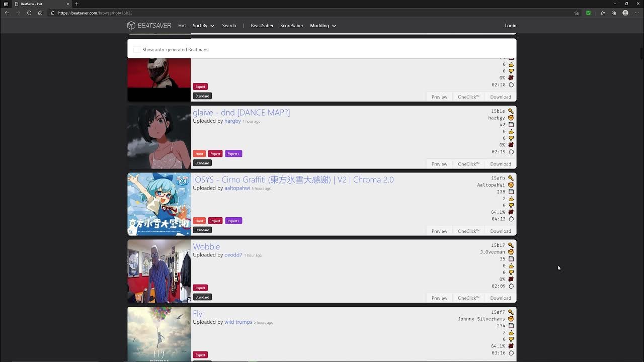This screenshot has width=644, height=362.
Task: Expand the Sort By dropdown
Action: (x=203, y=26)
